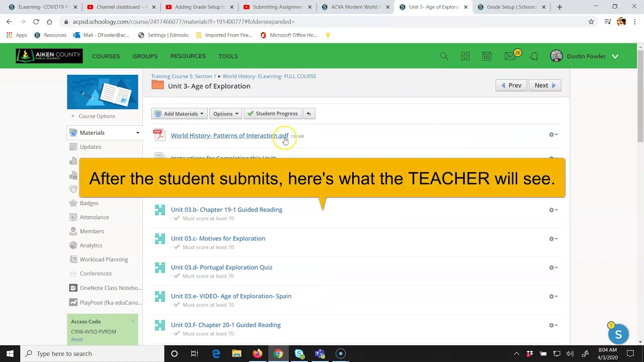Open Unit 03.c- Motives for Exploration
Screen dimensions: 644x362
[218, 238]
